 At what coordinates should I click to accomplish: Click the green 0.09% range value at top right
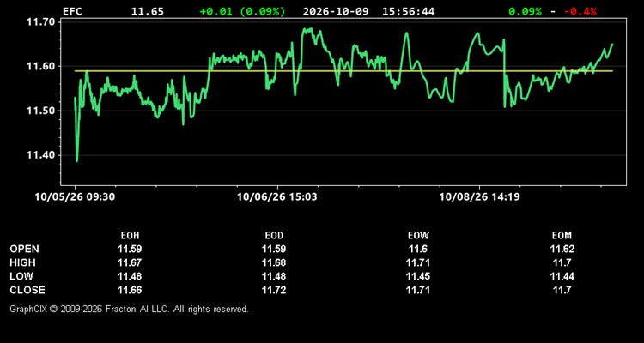tap(525, 11)
